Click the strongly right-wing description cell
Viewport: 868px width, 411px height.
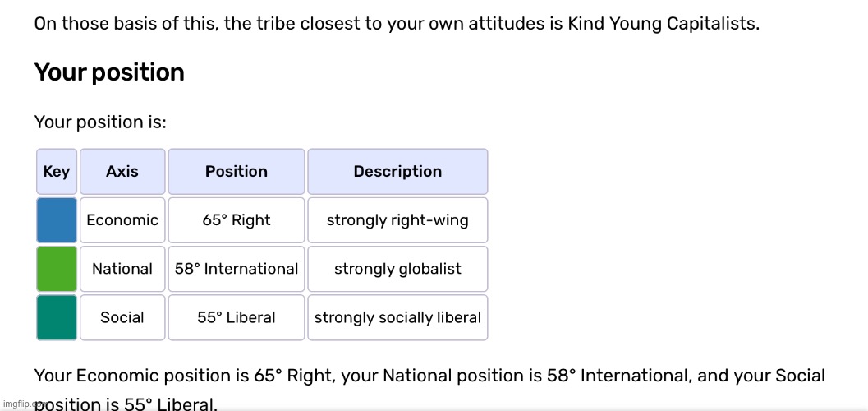397,220
